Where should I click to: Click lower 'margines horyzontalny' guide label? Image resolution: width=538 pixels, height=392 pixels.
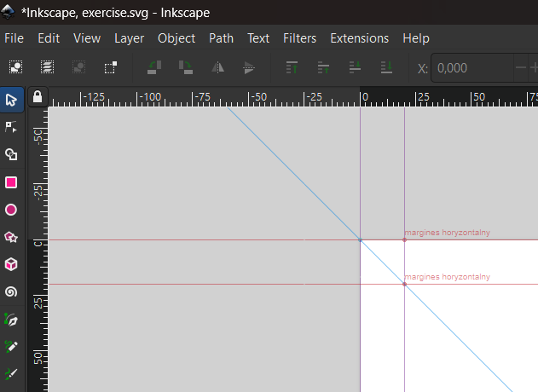tap(447, 277)
